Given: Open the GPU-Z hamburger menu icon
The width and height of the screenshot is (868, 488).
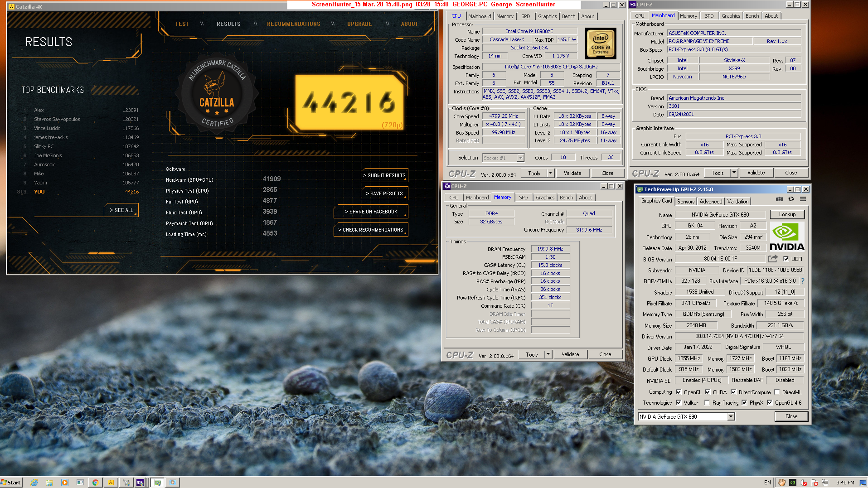Looking at the screenshot, I should coord(803,199).
